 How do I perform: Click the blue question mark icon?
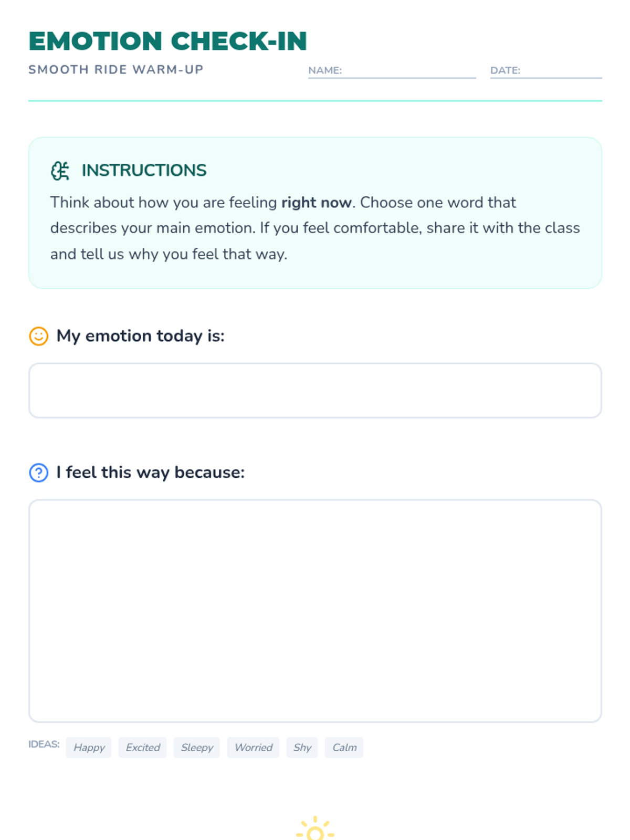[x=38, y=472]
